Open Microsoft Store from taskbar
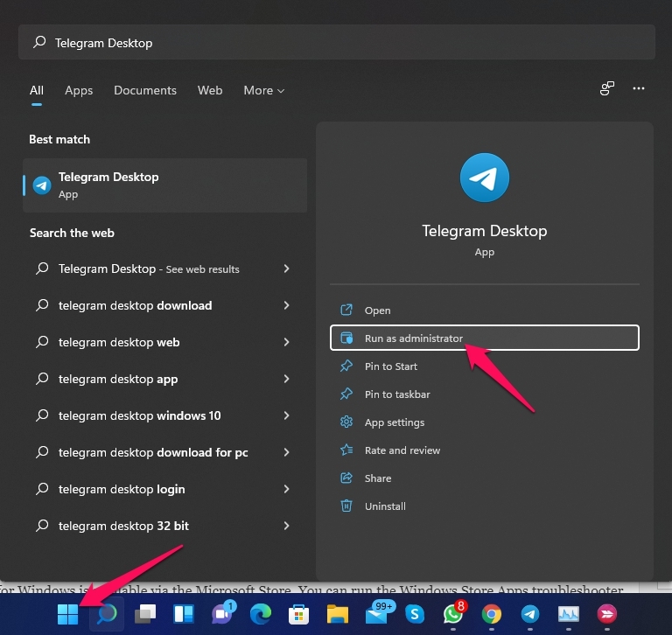This screenshot has width=672, height=635. (x=298, y=614)
